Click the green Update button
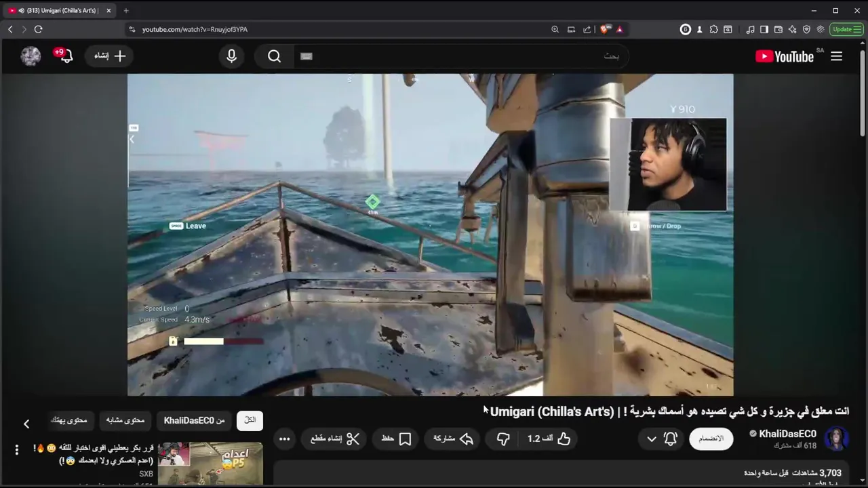Viewport: 868px width, 488px height. pyautogui.click(x=846, y=29)
